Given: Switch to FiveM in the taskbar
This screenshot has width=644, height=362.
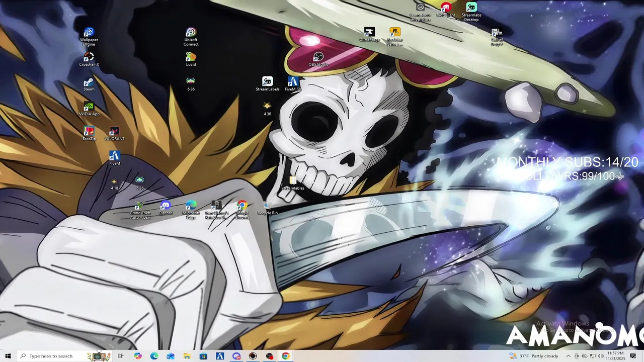Looking at the screenshot, I should 220,356.
